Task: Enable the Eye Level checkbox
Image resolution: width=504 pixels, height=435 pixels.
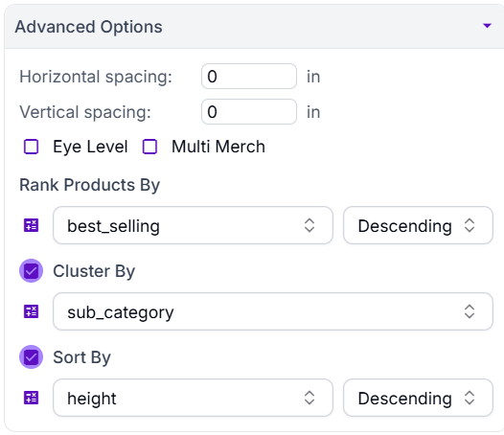Action: 32,147
